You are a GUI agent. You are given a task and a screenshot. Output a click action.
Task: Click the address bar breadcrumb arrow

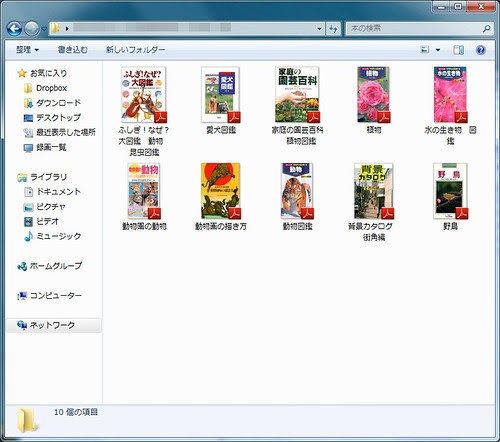click(x=67, y=29)
